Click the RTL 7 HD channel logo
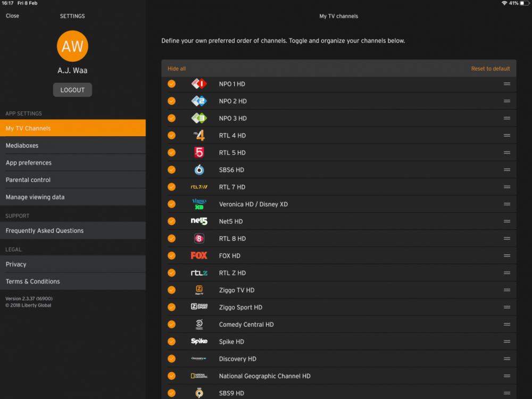This screenshot has width=532, height=399. click(199, 187)
